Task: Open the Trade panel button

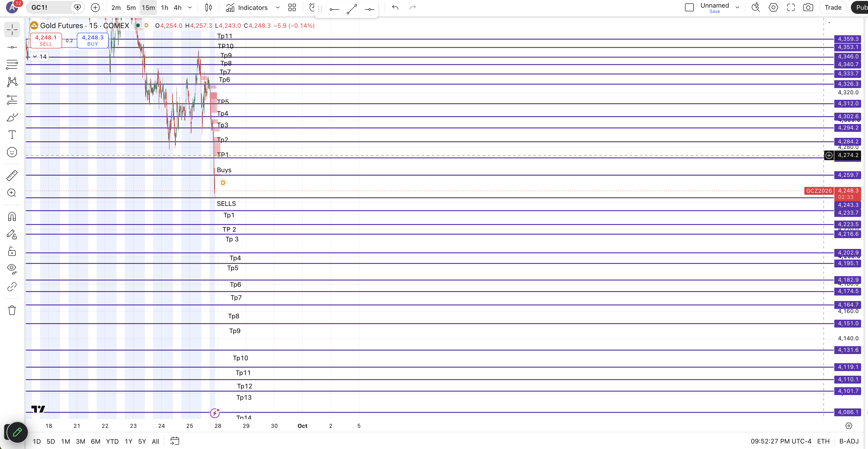Action: coord(833,7)
